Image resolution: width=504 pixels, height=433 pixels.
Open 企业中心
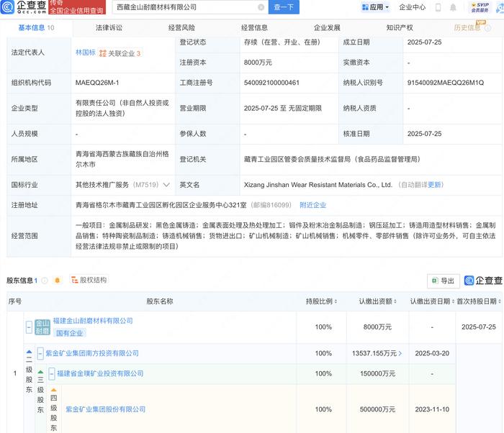point(412,7)
